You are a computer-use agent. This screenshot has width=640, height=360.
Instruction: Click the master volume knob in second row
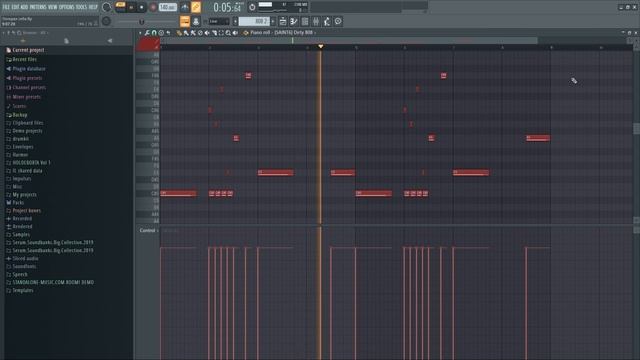coord(106,21)
